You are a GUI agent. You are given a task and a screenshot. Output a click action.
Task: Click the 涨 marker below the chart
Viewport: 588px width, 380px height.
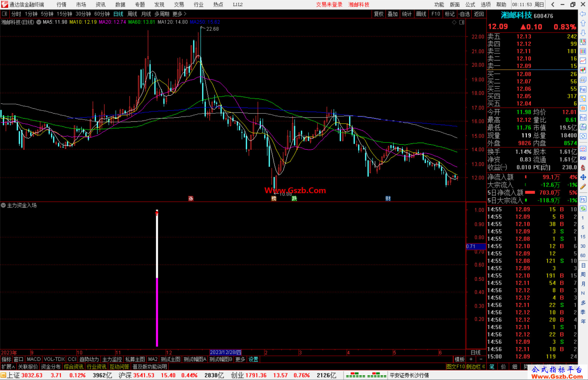(191, 199)
